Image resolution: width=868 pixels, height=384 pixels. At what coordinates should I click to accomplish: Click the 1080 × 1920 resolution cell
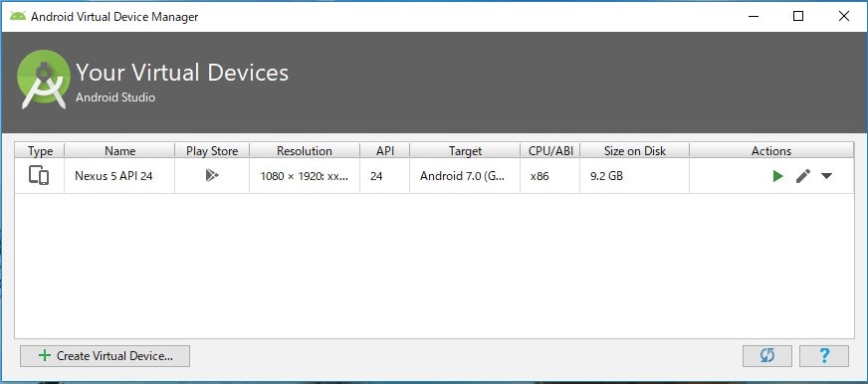click(x=305, y=176)
